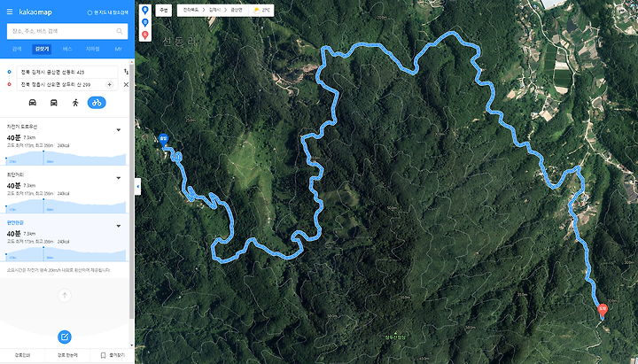The height and width of the screenshot is (364, 638).
Task: Select the car driving mode icon
Action: (x=33, y=103)
